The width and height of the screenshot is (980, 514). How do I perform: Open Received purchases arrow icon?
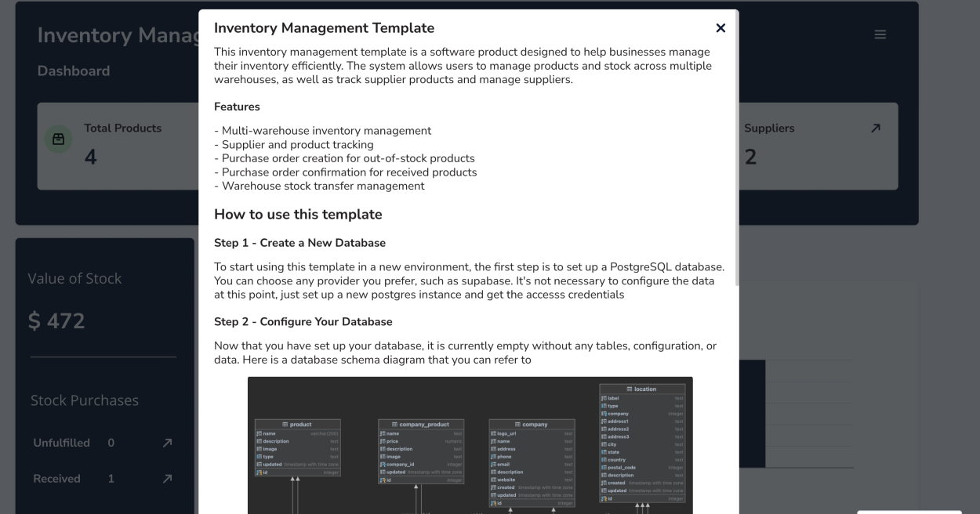(166, 479)
